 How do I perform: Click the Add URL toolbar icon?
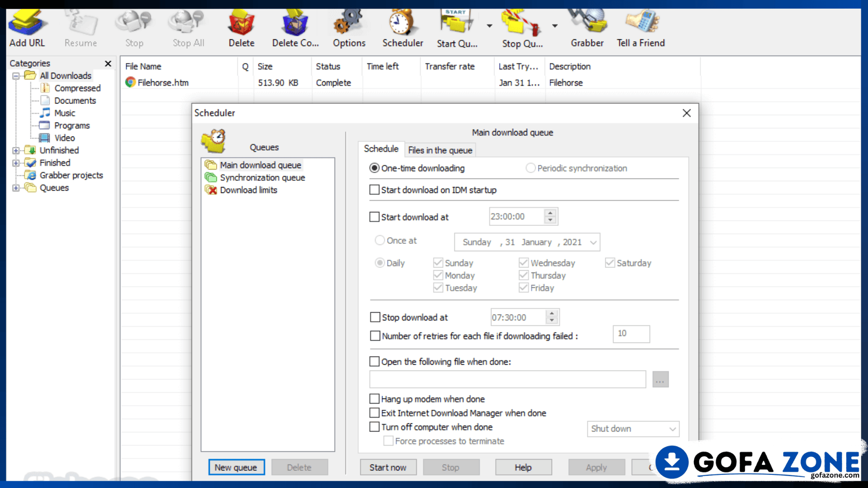[27, 28]
